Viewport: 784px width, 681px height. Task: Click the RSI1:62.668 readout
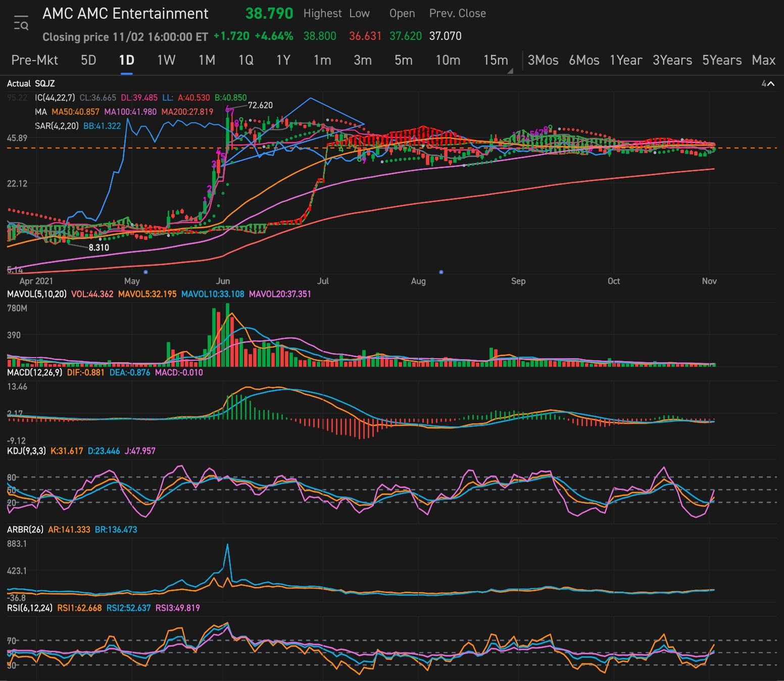tap(79, 608)
